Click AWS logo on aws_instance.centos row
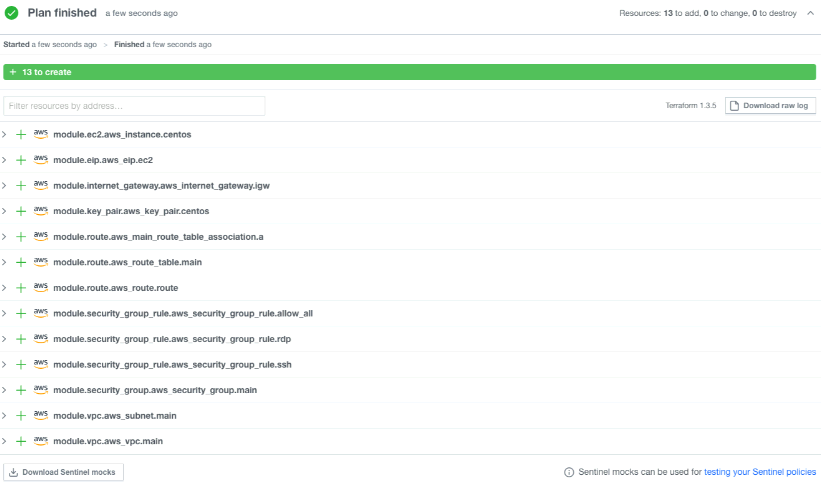The height and width of the screenshot is (486, 821). coord(41,135)
